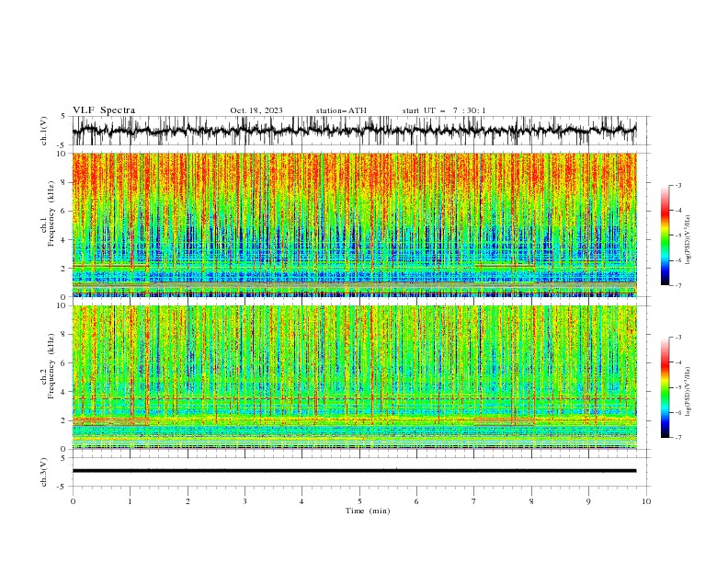Click the "start UT = 7 :30: 1" text

(444, 110)
